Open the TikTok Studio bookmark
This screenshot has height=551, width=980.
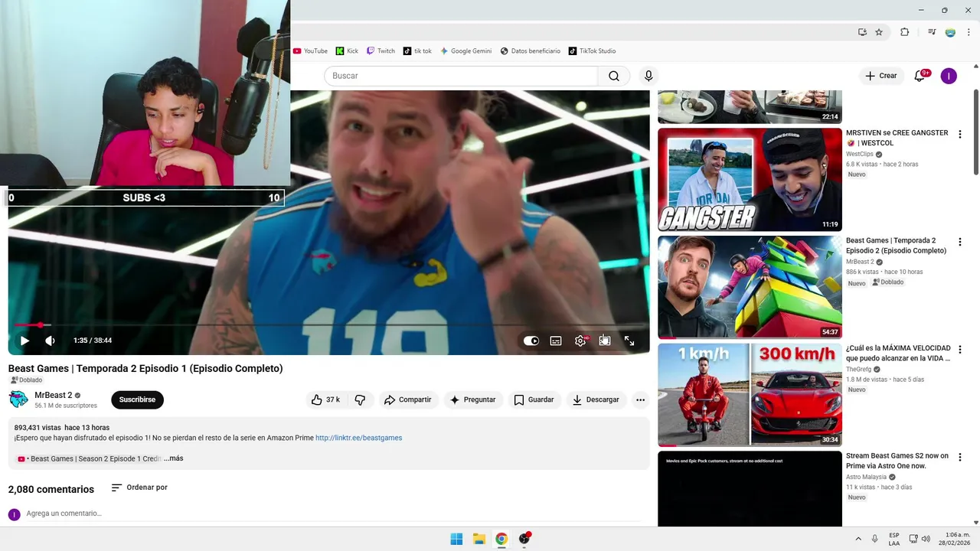click(x=592, y=51)
